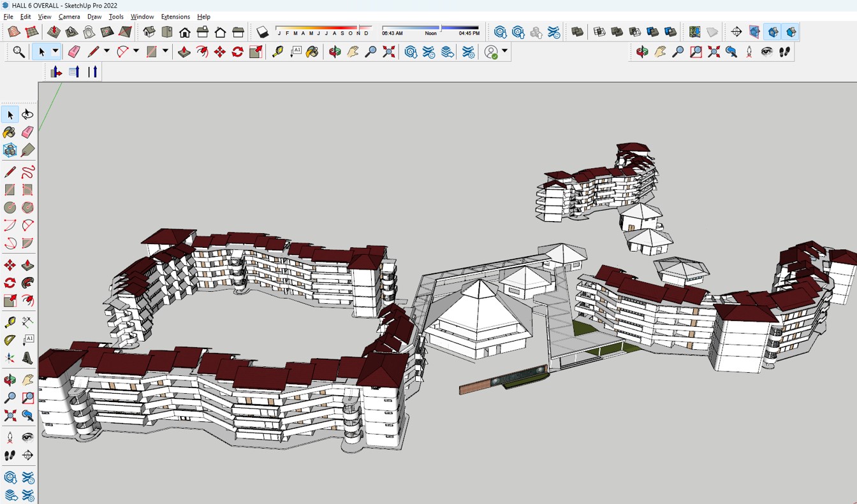Image resolution: width=857 pixels, height=504 pixels.
Task: Expand the Select tool dropdown arrow
Action: (x=55, y=52)
